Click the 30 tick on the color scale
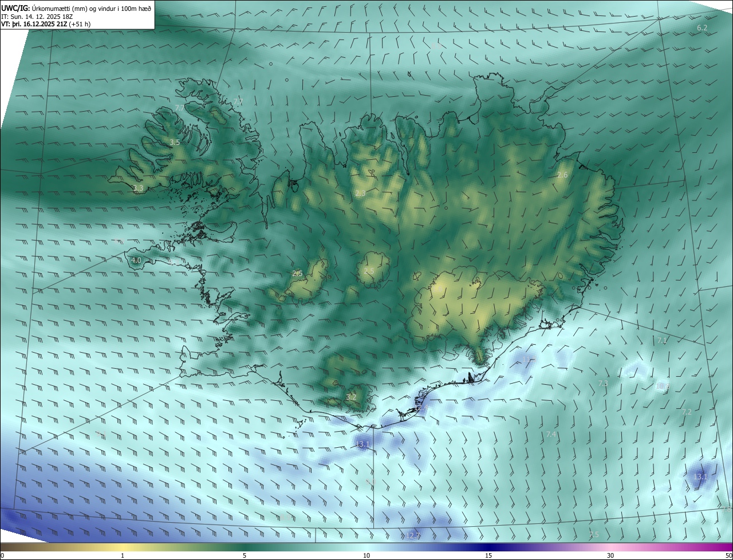 click(x=610, y=555)
